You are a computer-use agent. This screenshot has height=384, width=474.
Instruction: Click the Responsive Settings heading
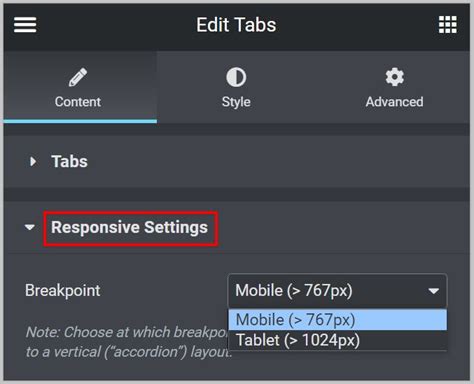point(129,228)
